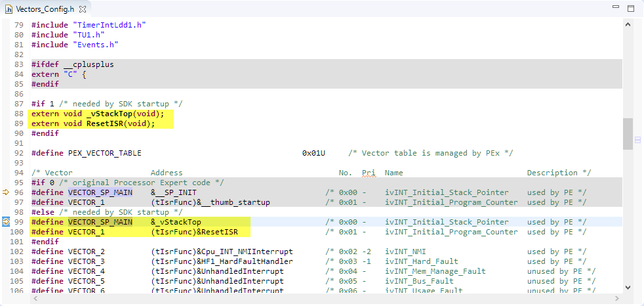644x306 pixels.
Task: Click the overview ruler occurrence marker
Action: (637, 140)
